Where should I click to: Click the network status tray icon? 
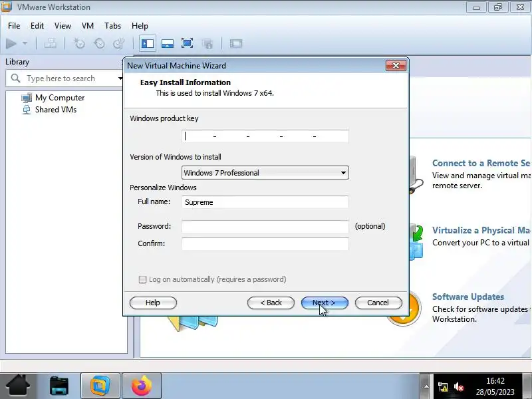pyautogui.click(x=443, y=386)
